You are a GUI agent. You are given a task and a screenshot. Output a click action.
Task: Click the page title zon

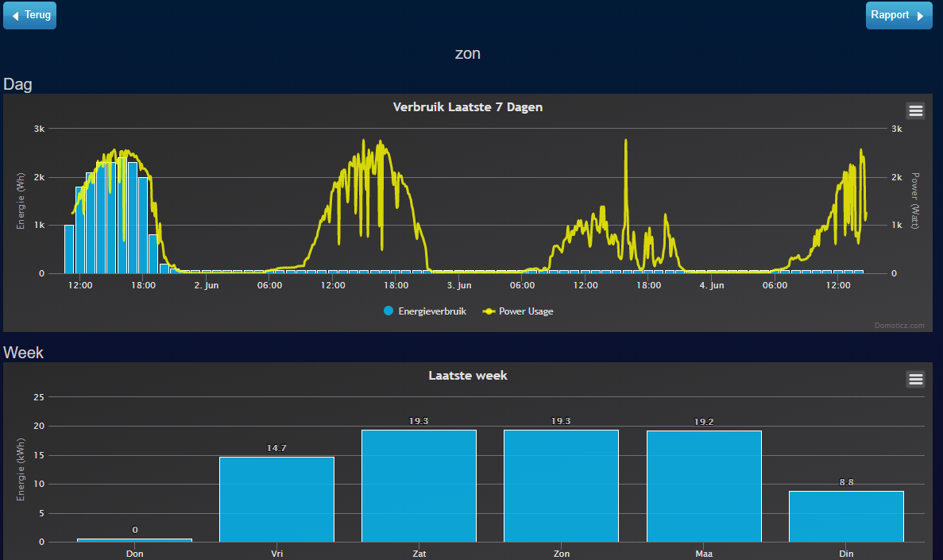pos(468,53)
